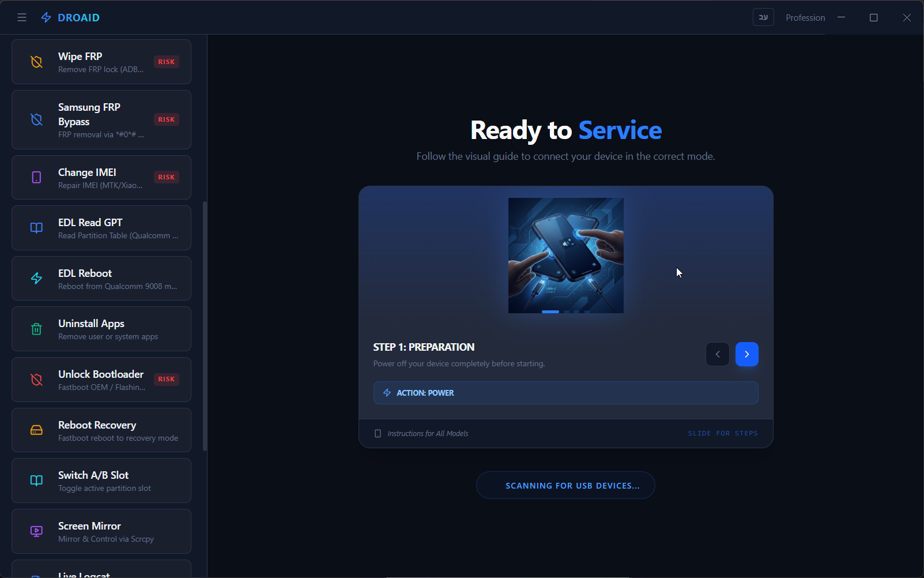This screenshot has width=924, height=578.
Task: Go to next step with right chevron
Action: [x=746, y=354]
